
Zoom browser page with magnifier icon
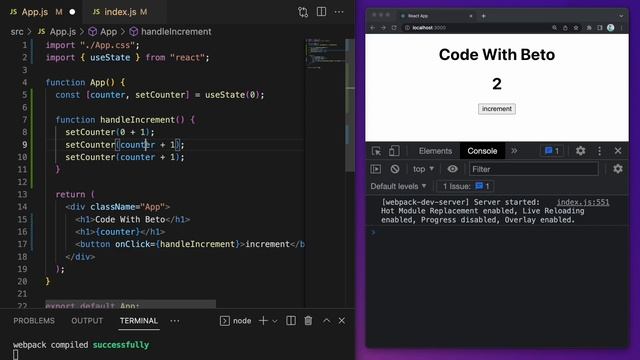tap(554, 28)
